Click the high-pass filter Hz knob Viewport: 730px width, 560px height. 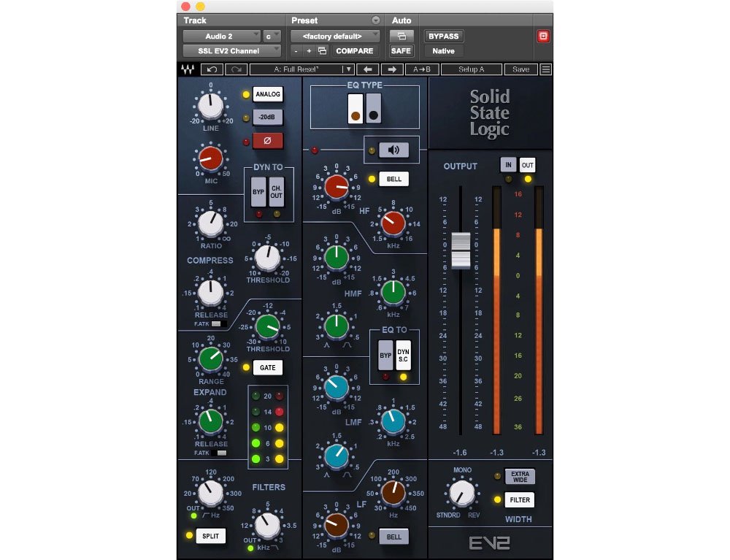click(210, 494)
